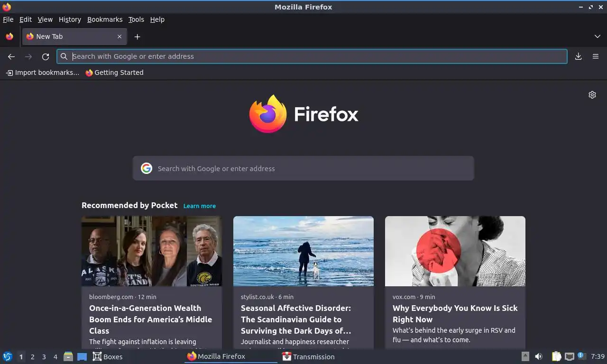This screenshot has width=607, height=364.
Task: Click the address bar search field
Action: coord(312,56)
